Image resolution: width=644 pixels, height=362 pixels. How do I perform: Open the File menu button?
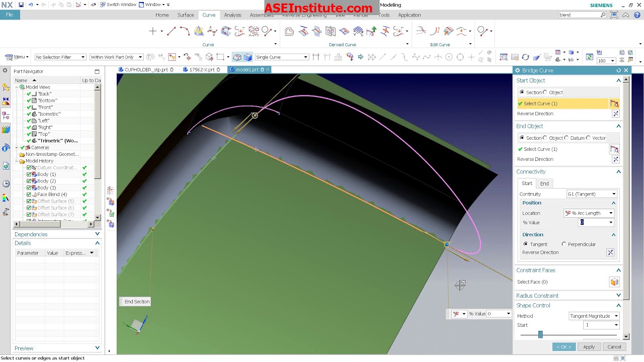pos(10,15)
